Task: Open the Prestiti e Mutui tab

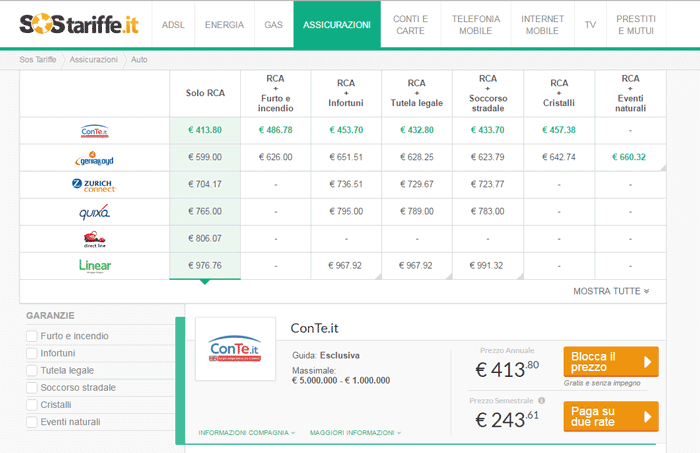Action: pos(636,25)
